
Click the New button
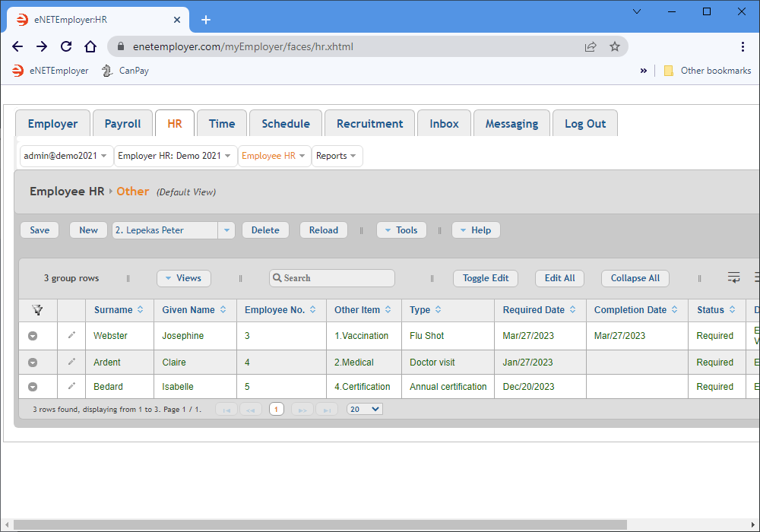tap(89, 230)
